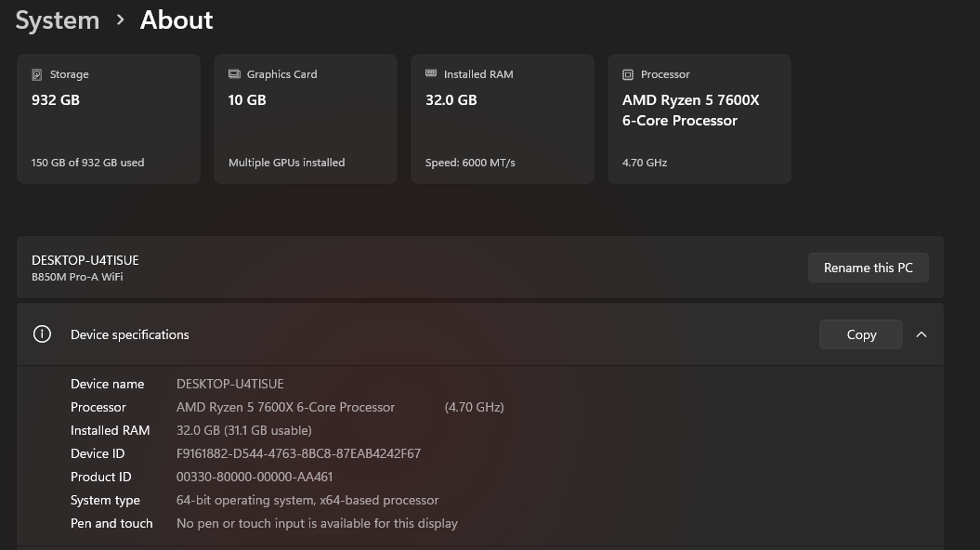Image resolution: width=980 pixels, height=550 pixels.
Task: Copy the device specifications
Action: click(860, 334)
